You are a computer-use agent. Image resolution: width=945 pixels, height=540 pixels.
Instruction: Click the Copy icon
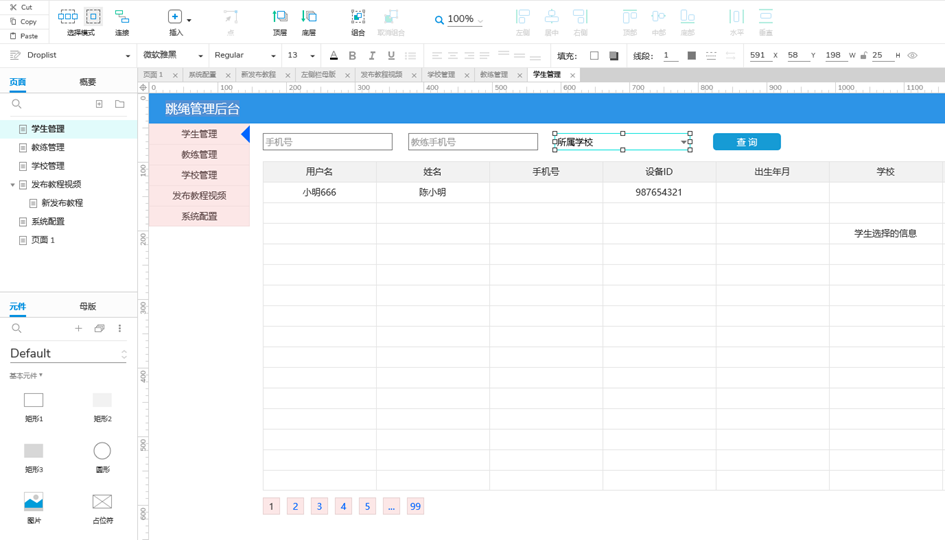[x=13, y=22]
